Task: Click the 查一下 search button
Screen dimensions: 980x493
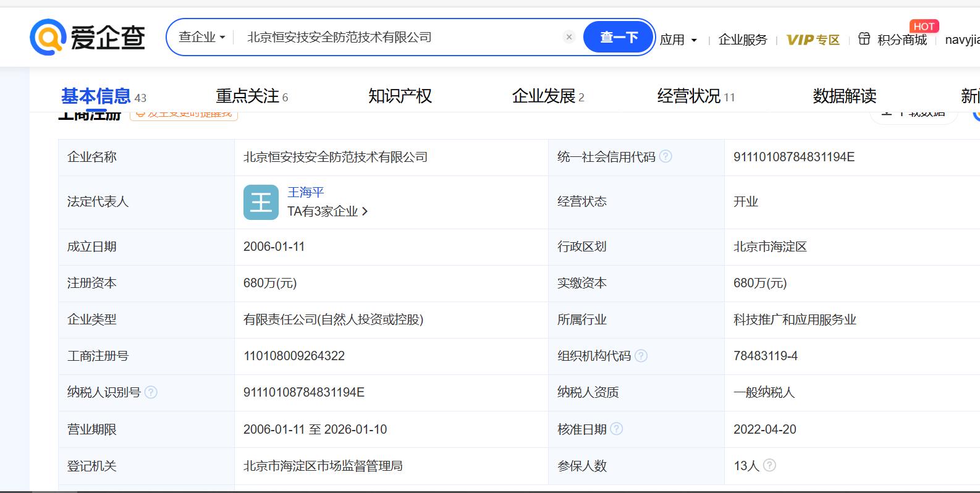Action: 619,37
